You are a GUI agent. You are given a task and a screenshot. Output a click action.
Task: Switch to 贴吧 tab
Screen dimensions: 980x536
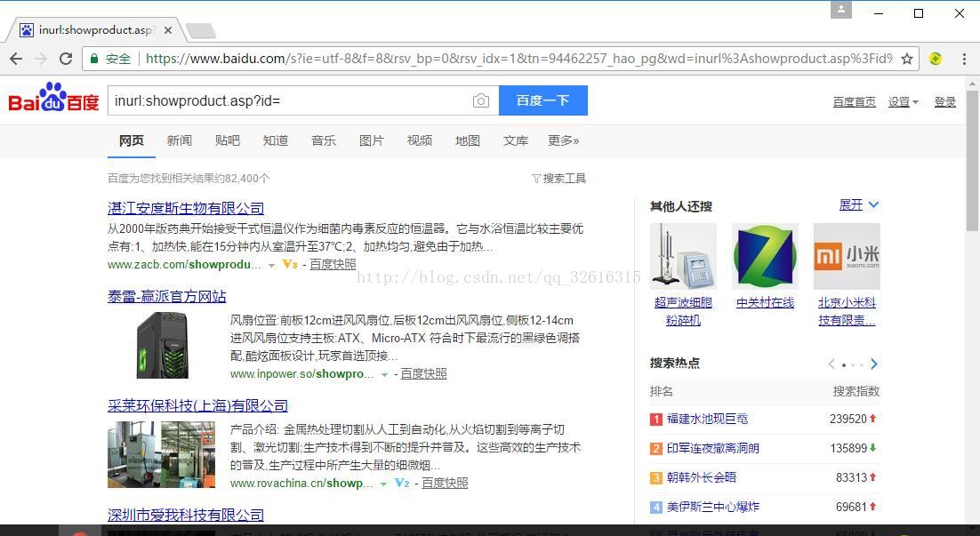pos(228,140)
